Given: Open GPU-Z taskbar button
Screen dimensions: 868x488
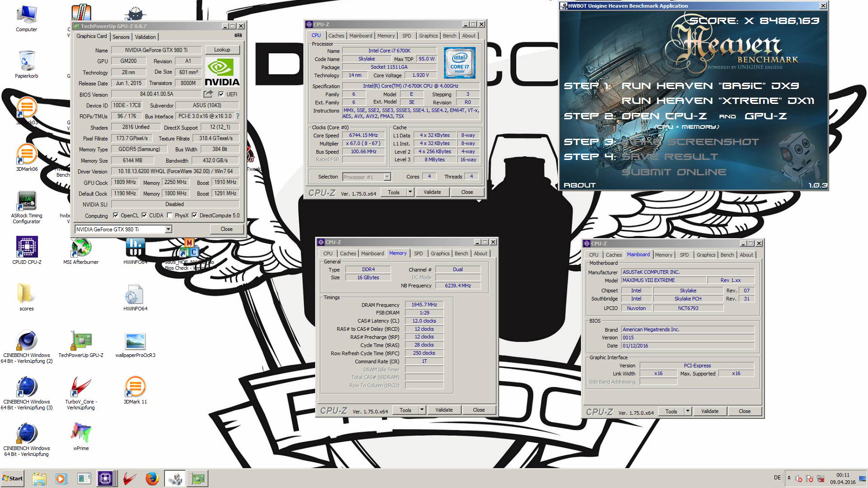Looking at the screenshot, I should click(198, 479).
